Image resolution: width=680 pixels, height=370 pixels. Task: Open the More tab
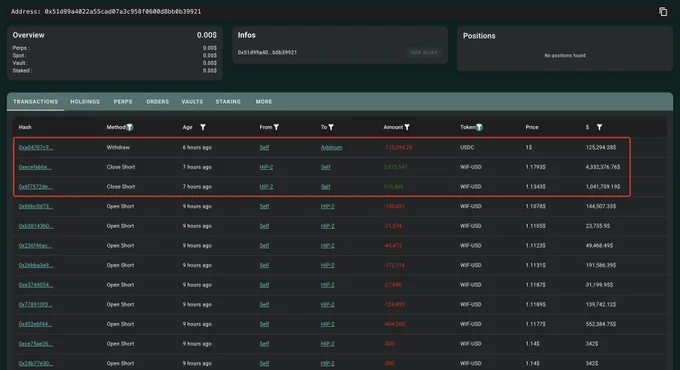pos(264,102)
